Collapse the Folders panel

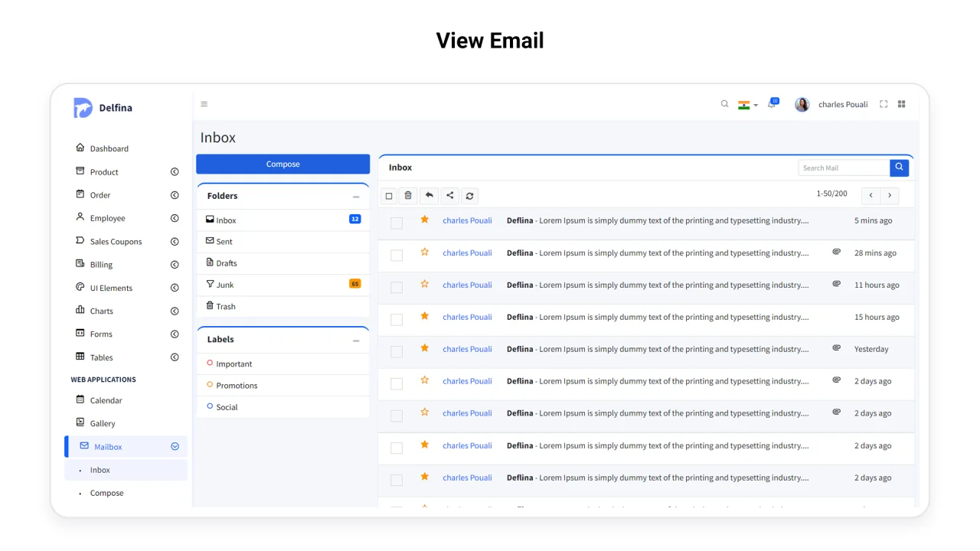pyautogui.click(x=356, y=197)
